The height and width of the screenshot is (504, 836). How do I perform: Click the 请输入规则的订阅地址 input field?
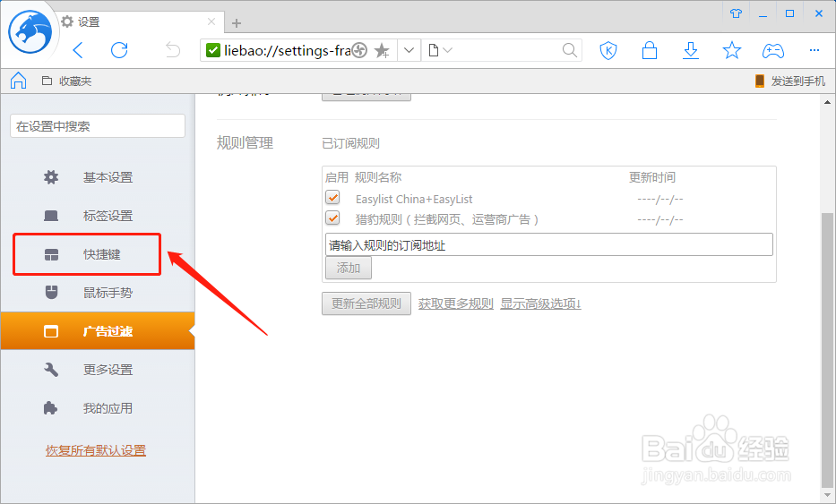[x=548, y=244]
